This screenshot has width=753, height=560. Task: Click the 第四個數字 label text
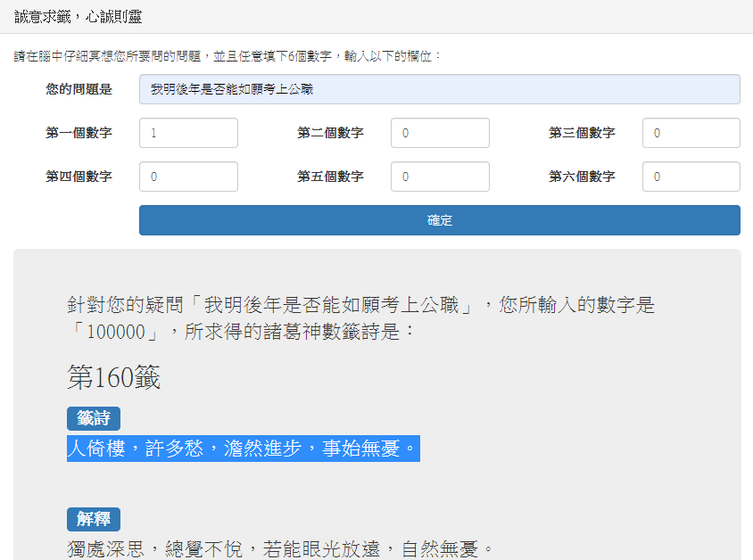coord(79,177)
